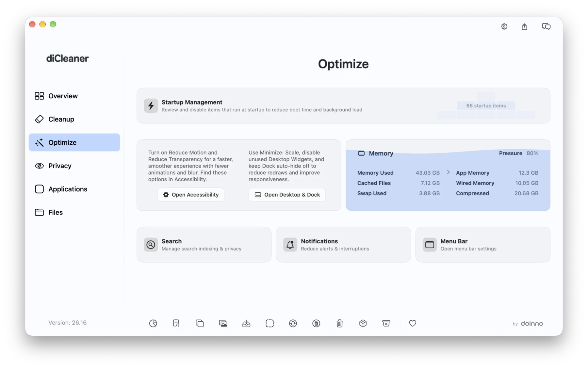Click the Wired Memory 10.05 GB value
The height and width of the screenshot is (369, 588).
click(x=527, y=183)
